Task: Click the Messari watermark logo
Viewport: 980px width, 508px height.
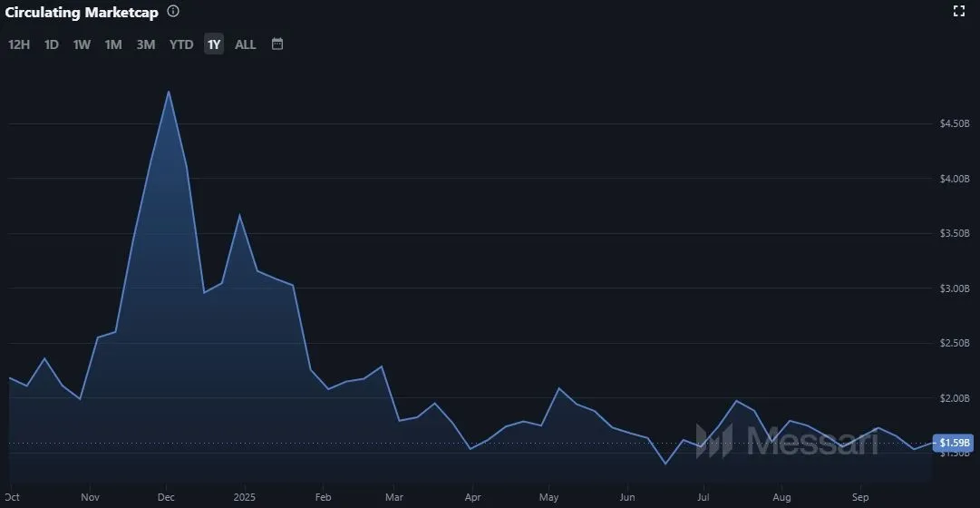Action: coord(785,442)
